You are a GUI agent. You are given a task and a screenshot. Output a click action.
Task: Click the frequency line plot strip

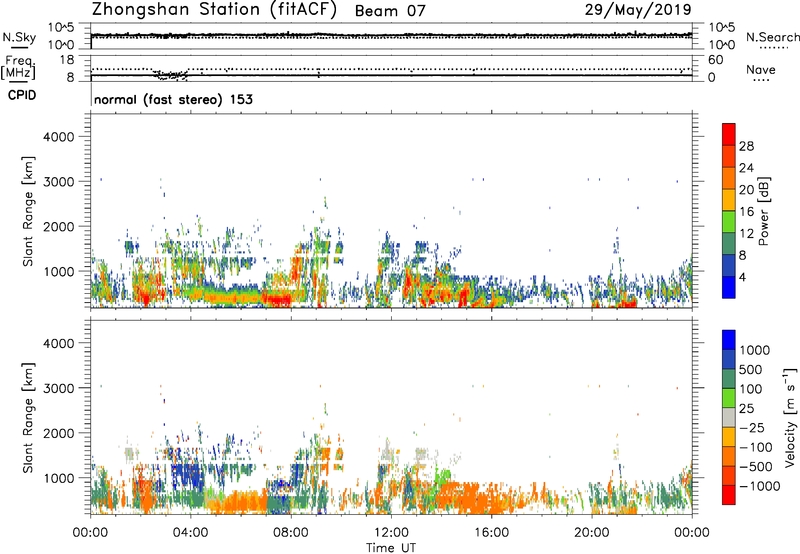pyautogui.click(x=391, y=68)
